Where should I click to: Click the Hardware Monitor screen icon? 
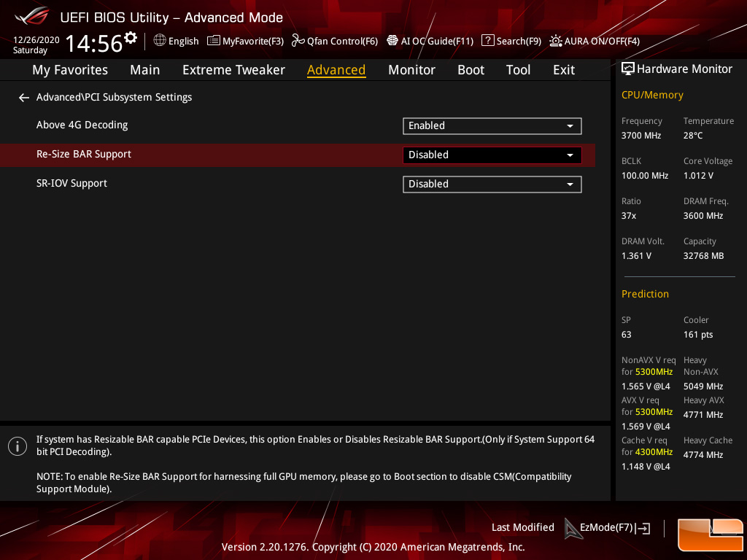tap(628, 69)
